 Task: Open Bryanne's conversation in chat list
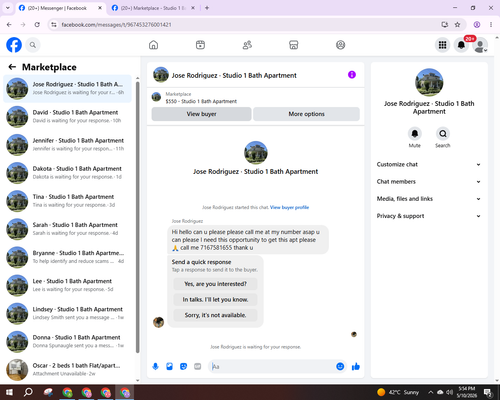tap(67, 257)
